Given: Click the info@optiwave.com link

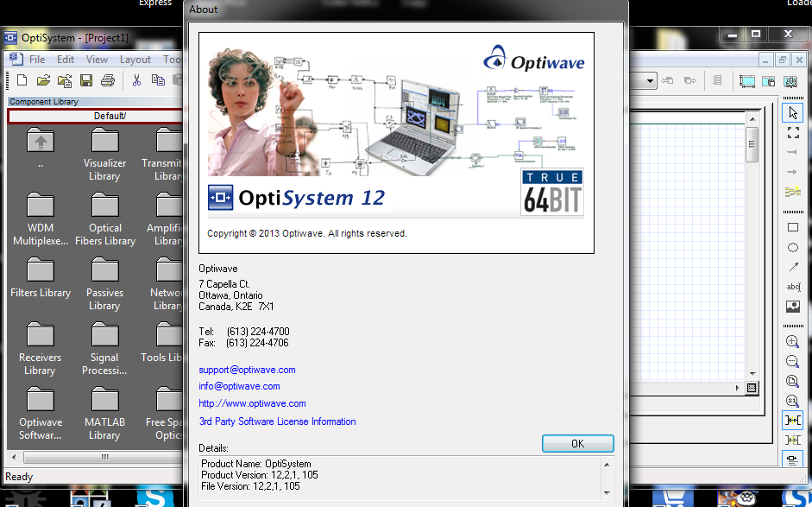Looking at the screenshot, I should click(239, 386).
